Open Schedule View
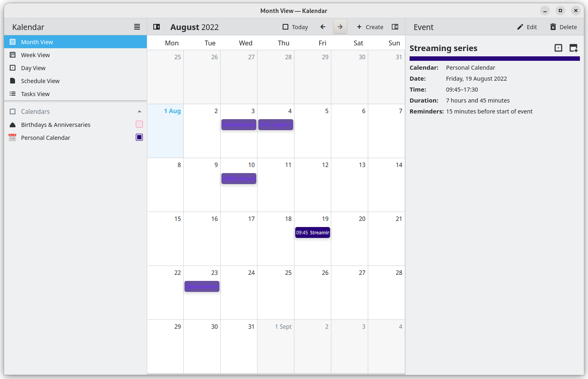The image size is (588, 379). pos(75,81)
